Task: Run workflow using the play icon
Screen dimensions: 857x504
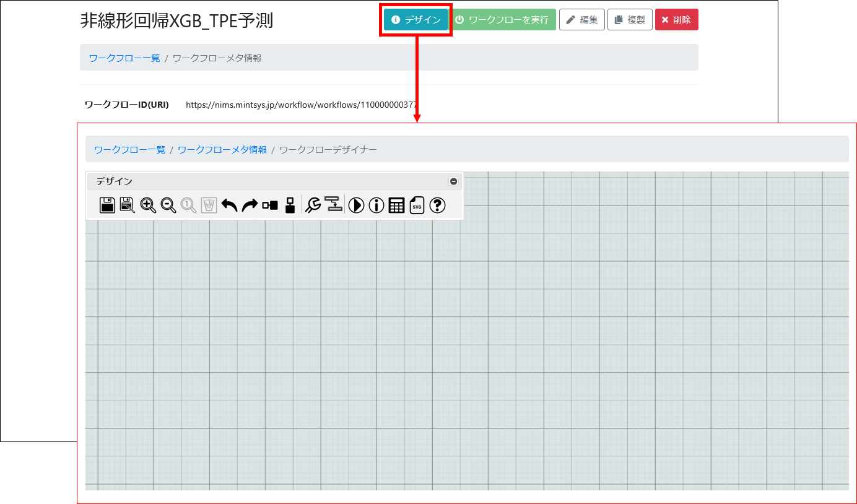Action: point(356,205)
